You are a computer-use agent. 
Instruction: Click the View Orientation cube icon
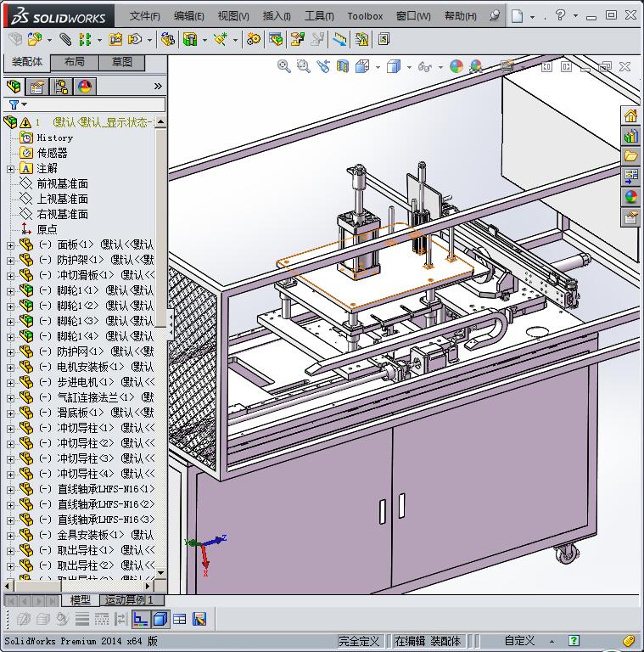[362, 66]
